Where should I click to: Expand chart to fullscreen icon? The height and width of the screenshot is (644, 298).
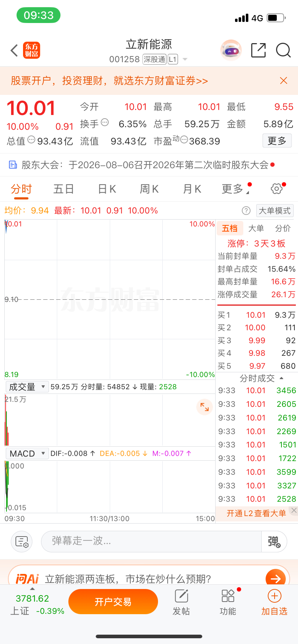[204, 407]
